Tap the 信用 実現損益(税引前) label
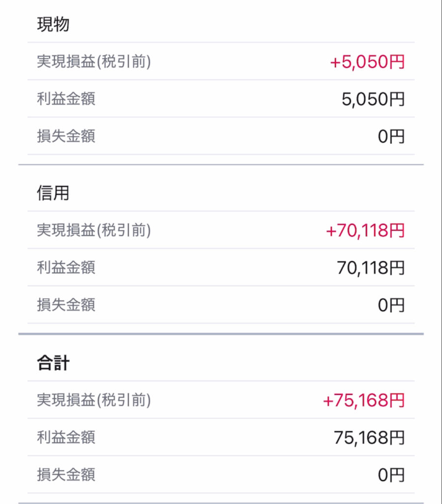This screenshot has width=442, height=504. point(94,230)
